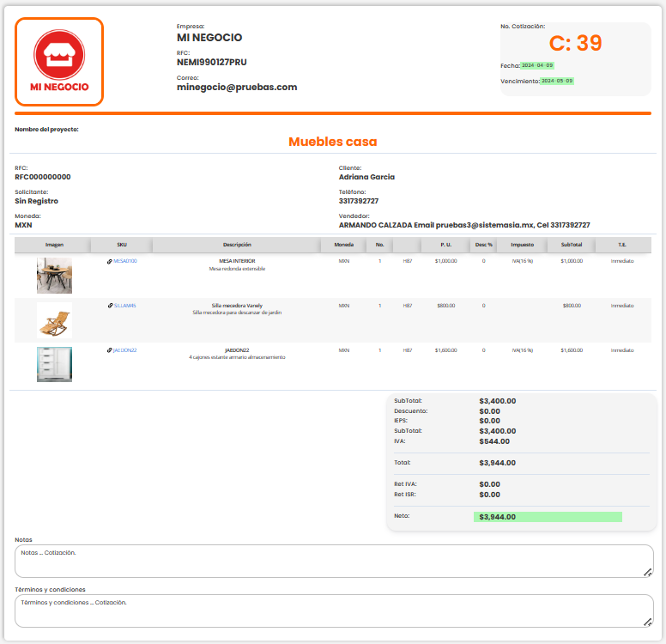Click the Muebles casa project title
This screenshot has width=666, height=644.
click(332, 142)
